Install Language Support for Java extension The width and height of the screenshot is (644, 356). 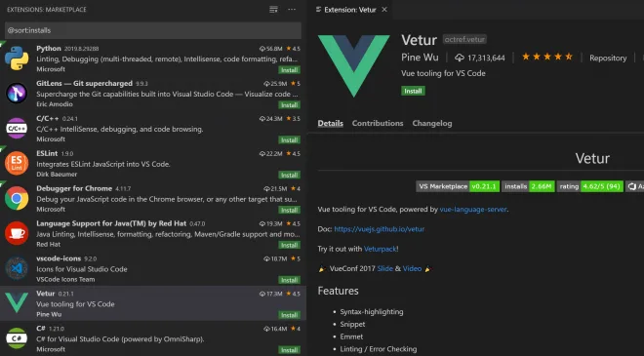290,245
